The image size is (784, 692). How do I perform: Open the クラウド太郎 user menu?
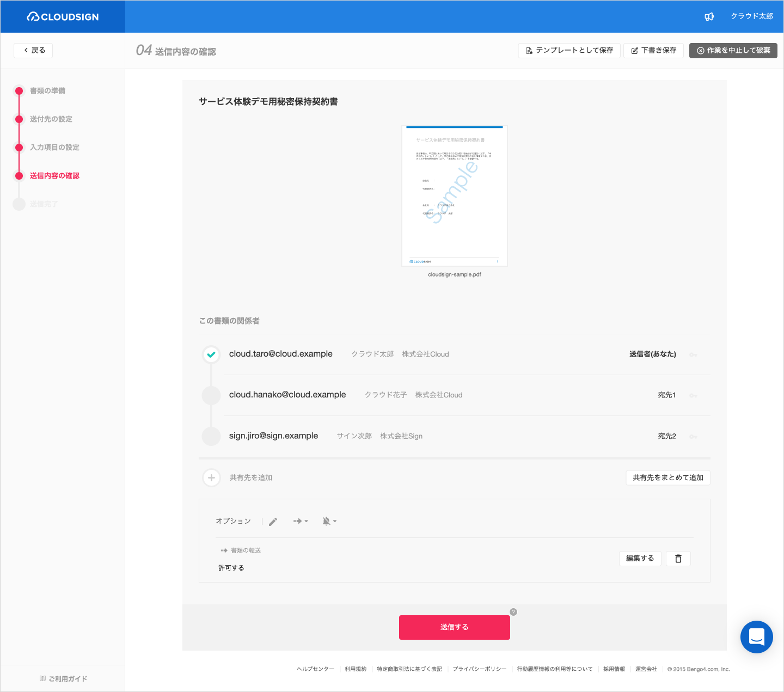pos(752,16)
